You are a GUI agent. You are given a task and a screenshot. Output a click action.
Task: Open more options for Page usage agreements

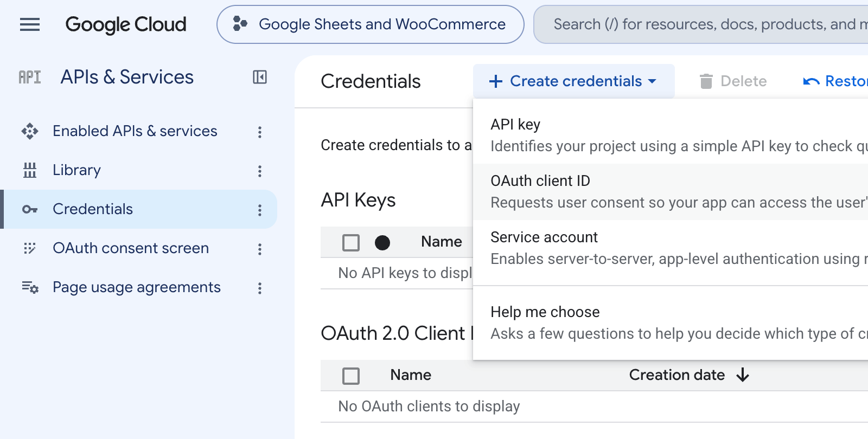tap(260, 288)
